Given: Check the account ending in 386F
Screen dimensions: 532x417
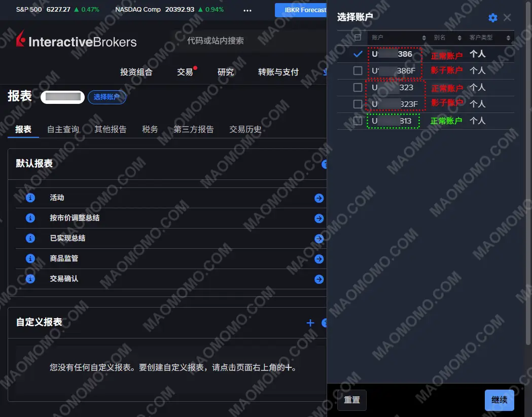Looking at the screenshot, I should (x=358, y=70).
